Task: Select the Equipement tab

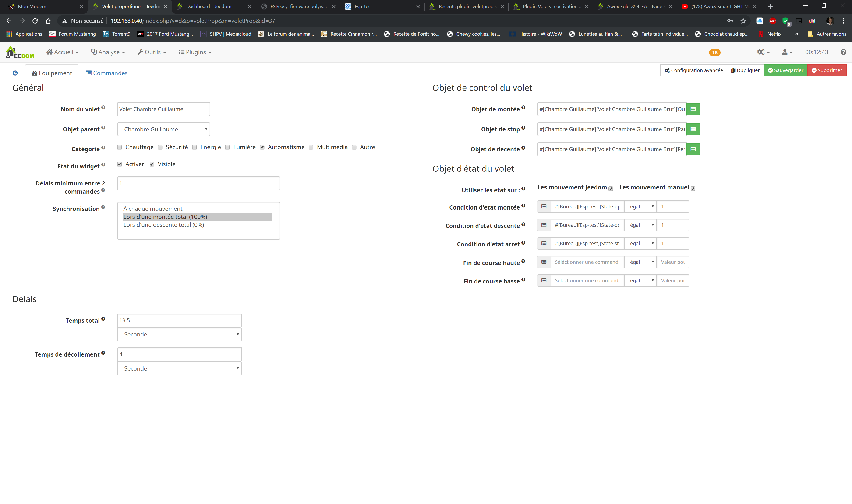Action: [52, 73]
